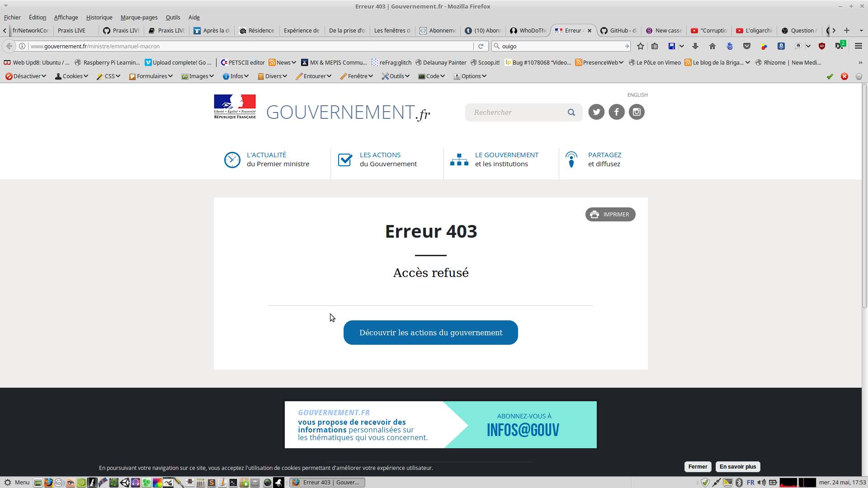The image size is (868, 488).
Task: Toggle the Bluetooth tray icon
Action: (x=739, y=483)
